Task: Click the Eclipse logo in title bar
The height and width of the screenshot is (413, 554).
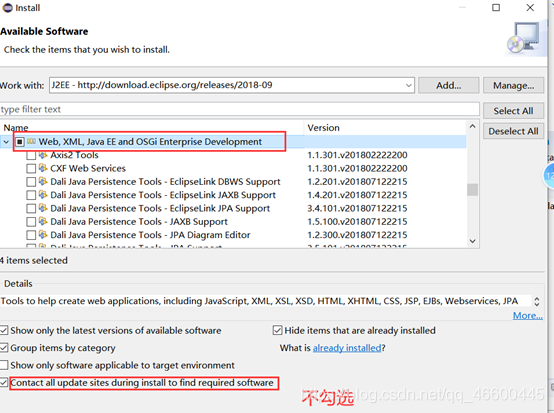Action: point(7,8)
